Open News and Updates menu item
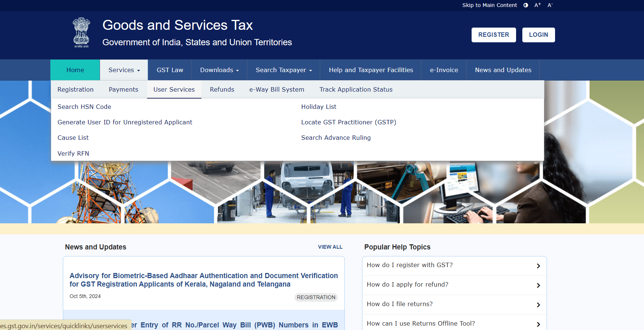644x330 pixels. pyautogui.click(x=503, y=70)
